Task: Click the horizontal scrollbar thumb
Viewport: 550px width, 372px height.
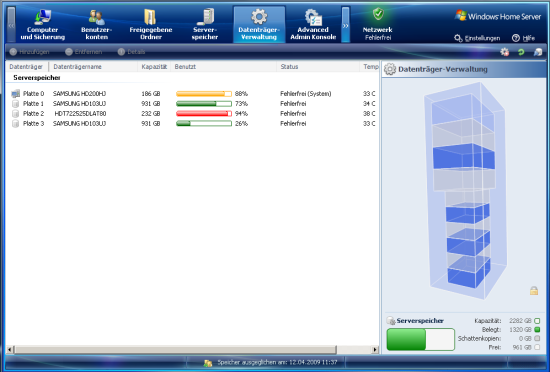Action: click(175, 350)
